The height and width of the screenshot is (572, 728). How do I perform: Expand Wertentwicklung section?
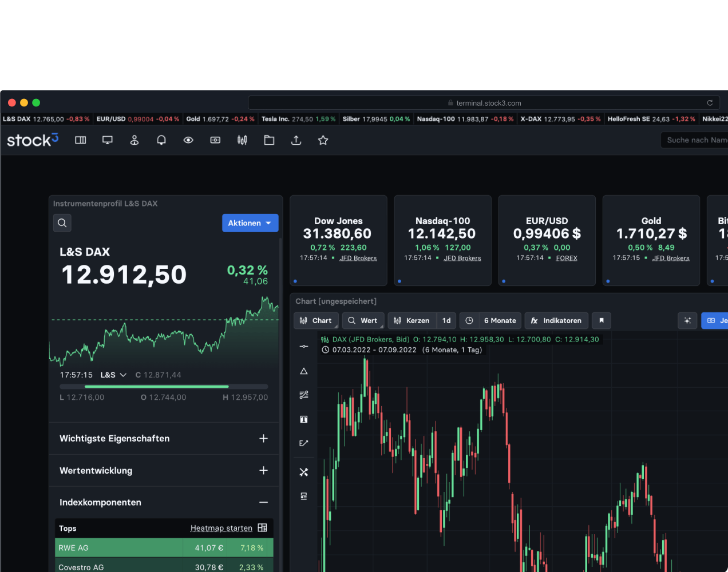(164, 471)
